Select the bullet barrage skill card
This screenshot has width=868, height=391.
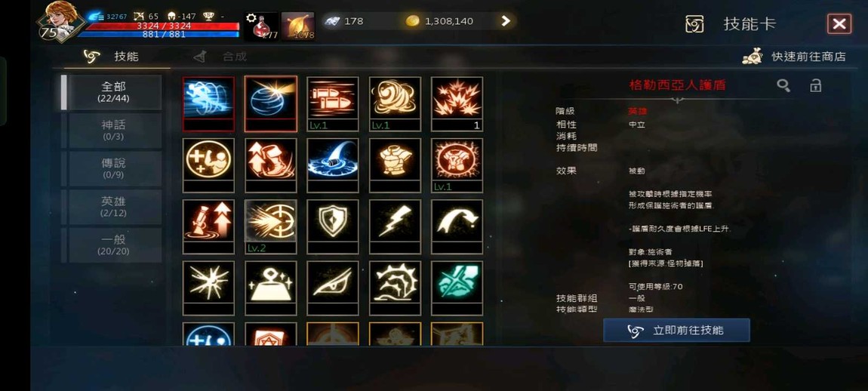point(333,103)
